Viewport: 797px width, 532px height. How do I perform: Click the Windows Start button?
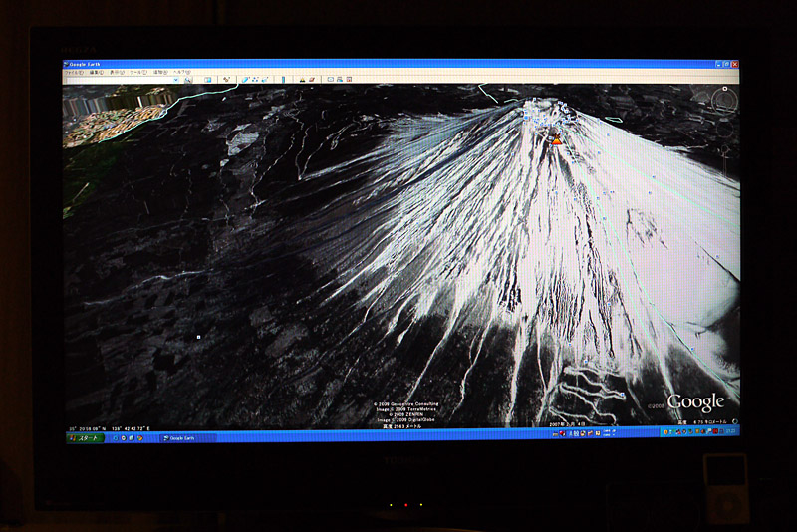pyautogui.click(x=85, y=438)
